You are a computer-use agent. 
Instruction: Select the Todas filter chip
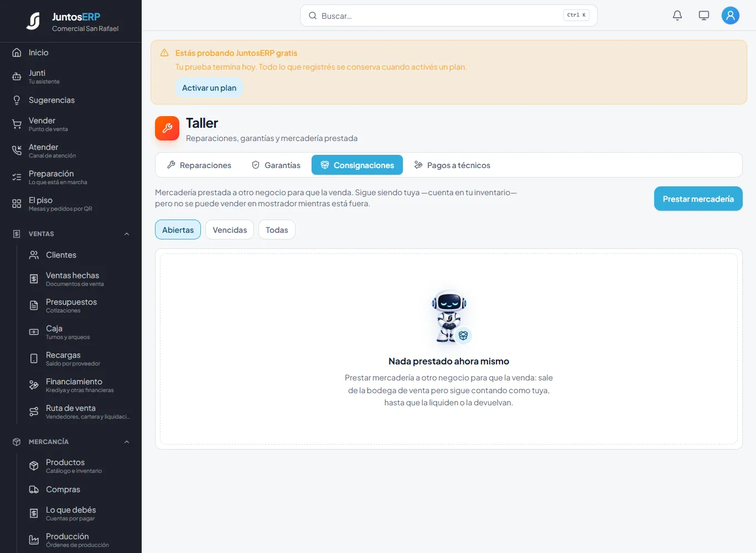click(277, 229)
